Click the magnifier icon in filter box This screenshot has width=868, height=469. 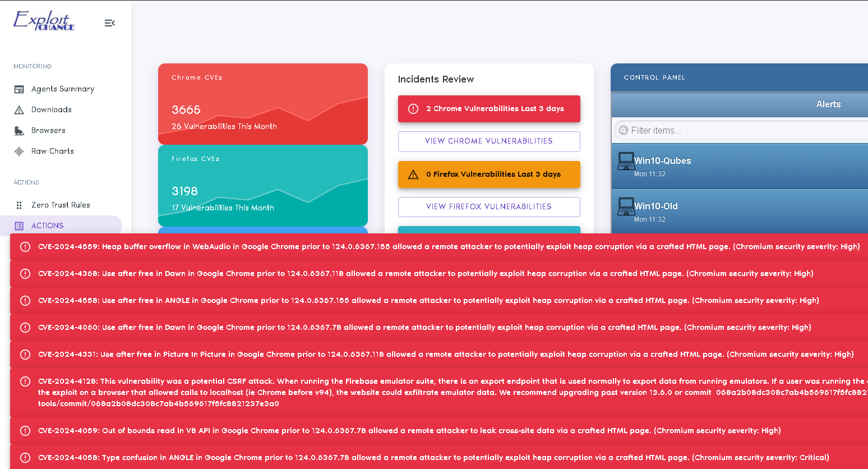tap(623, 130)
